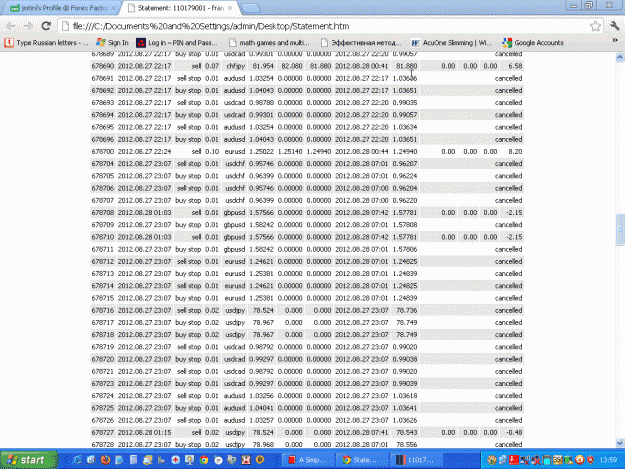This screenshot has width=625, height=469.
Task: Go forward with the browser forward arrow
Action: 28,26
